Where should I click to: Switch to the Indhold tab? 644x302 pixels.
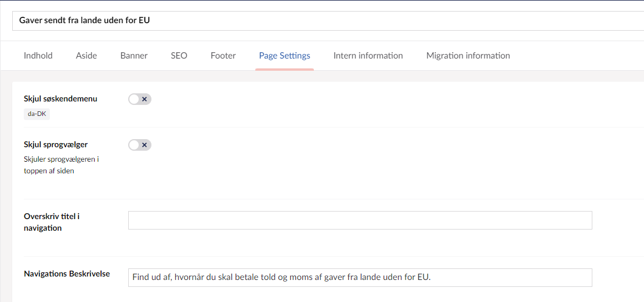point(38,56)
